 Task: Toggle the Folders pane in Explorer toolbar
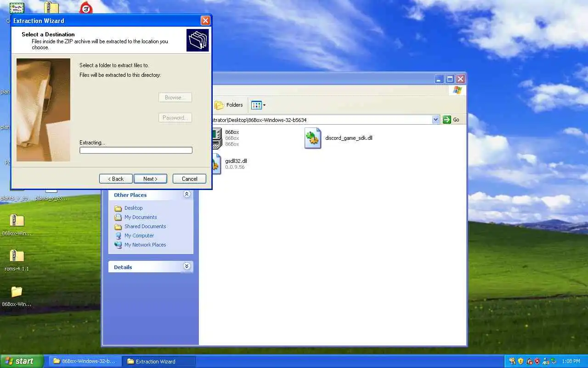coord(229,105)
